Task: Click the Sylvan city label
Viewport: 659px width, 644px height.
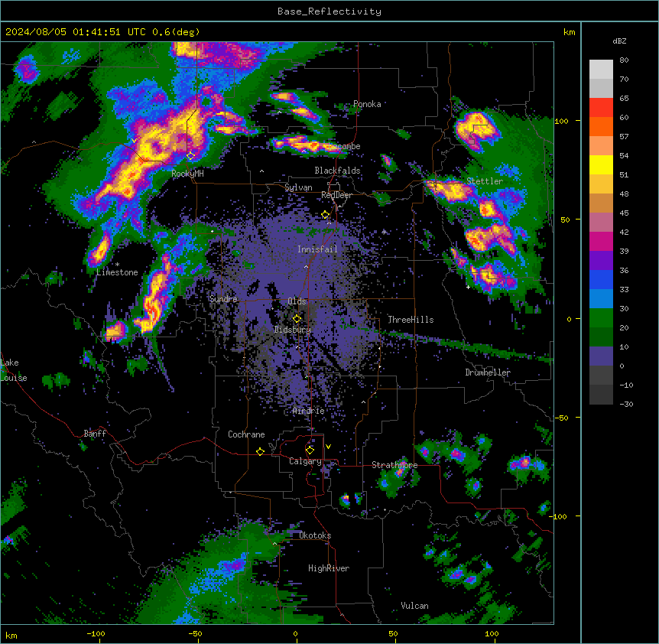Action: pos(298,187)
